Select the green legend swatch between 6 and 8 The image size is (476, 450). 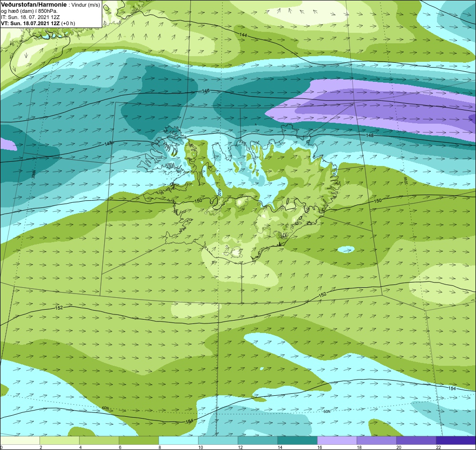click(139, 440)
